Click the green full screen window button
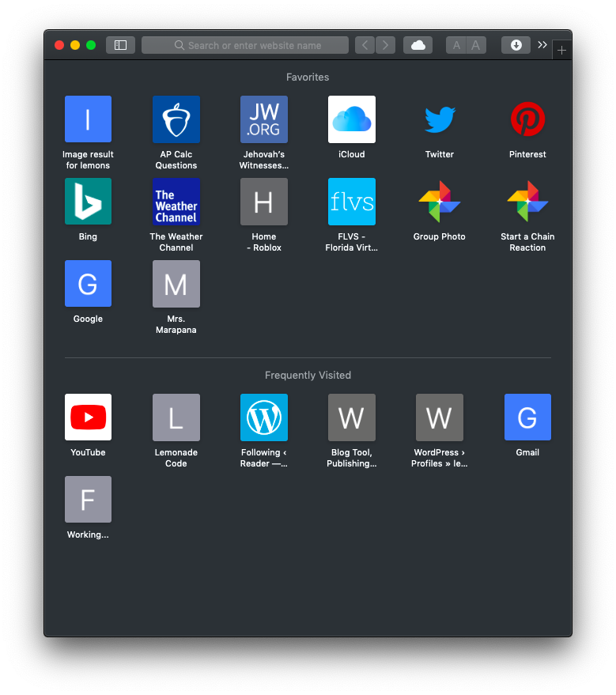This screenshot has height=695, width=616. 91,45
